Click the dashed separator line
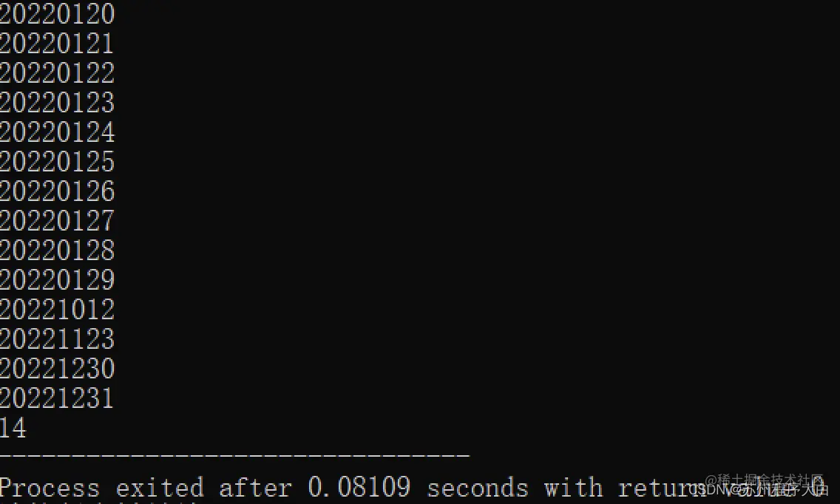Screen dimensions: 840x504 point(234,455)
